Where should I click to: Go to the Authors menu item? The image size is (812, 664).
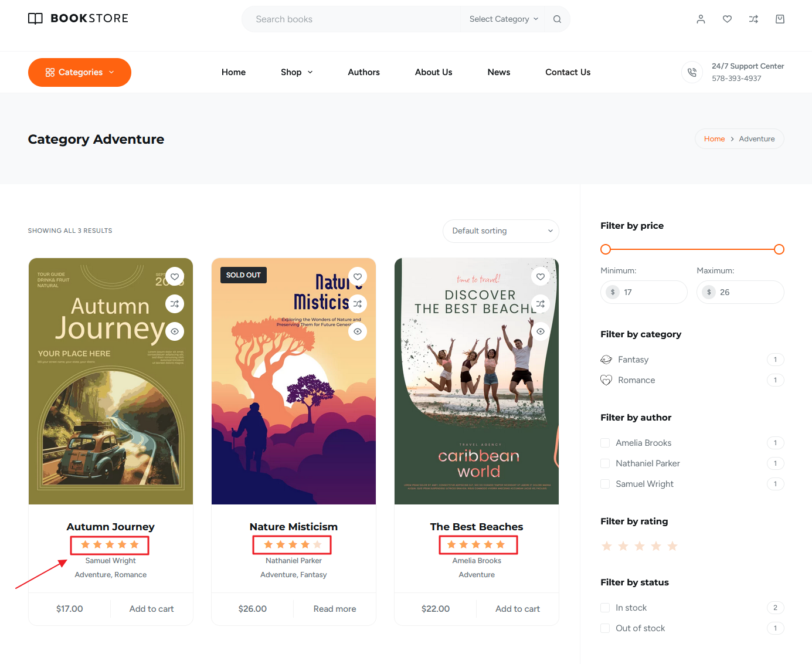(363, 72)
